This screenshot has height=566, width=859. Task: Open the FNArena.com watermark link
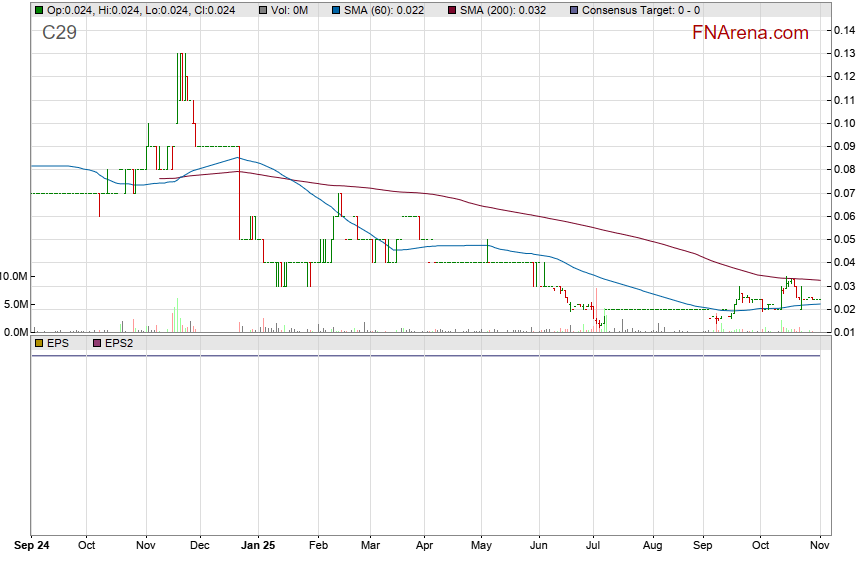(750, 33)
